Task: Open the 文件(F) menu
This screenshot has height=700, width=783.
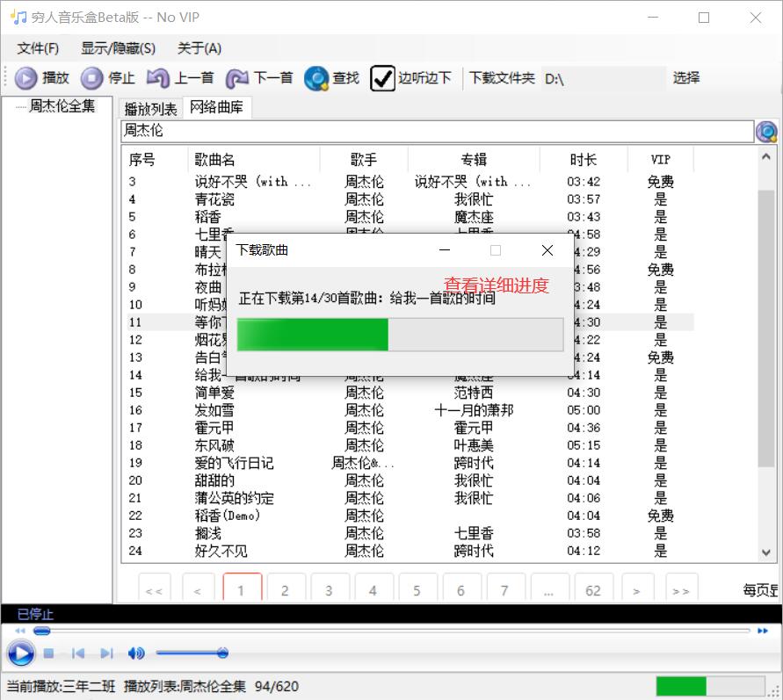Action: click(x=38, y=48)
